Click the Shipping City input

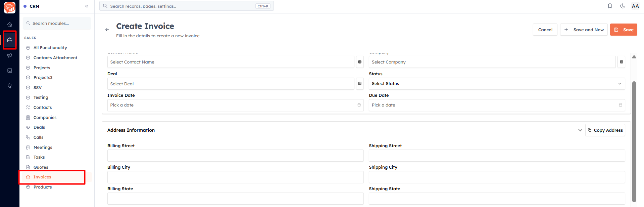coord(497,177)
